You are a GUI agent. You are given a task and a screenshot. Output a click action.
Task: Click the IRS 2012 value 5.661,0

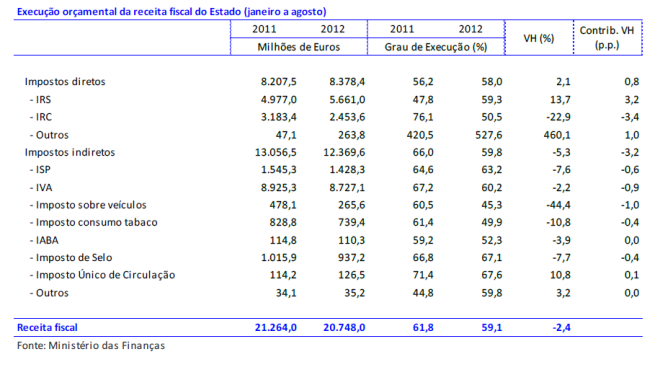(347, 100)
